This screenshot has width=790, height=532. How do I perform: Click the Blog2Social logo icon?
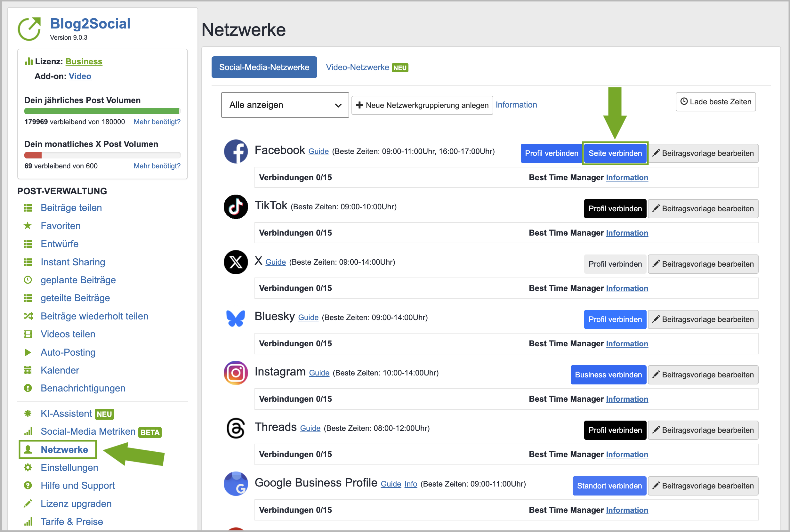click(29, 29)
